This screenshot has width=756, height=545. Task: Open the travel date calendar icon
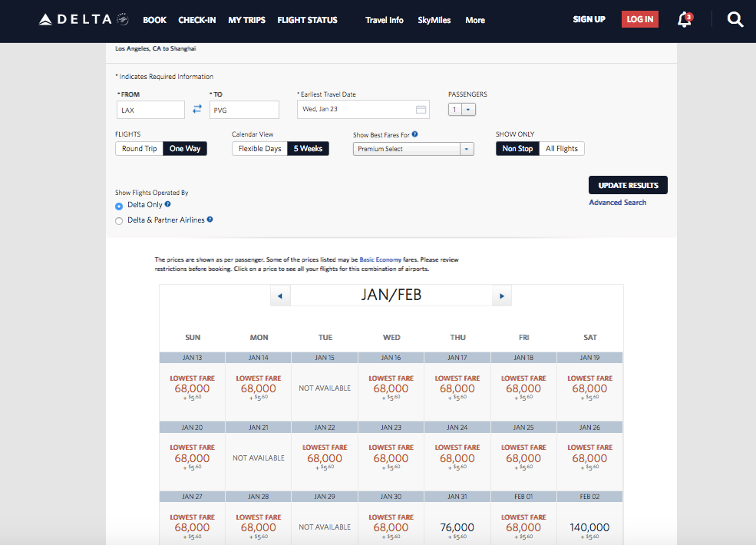pyautogui.click(x=421, y=110)
